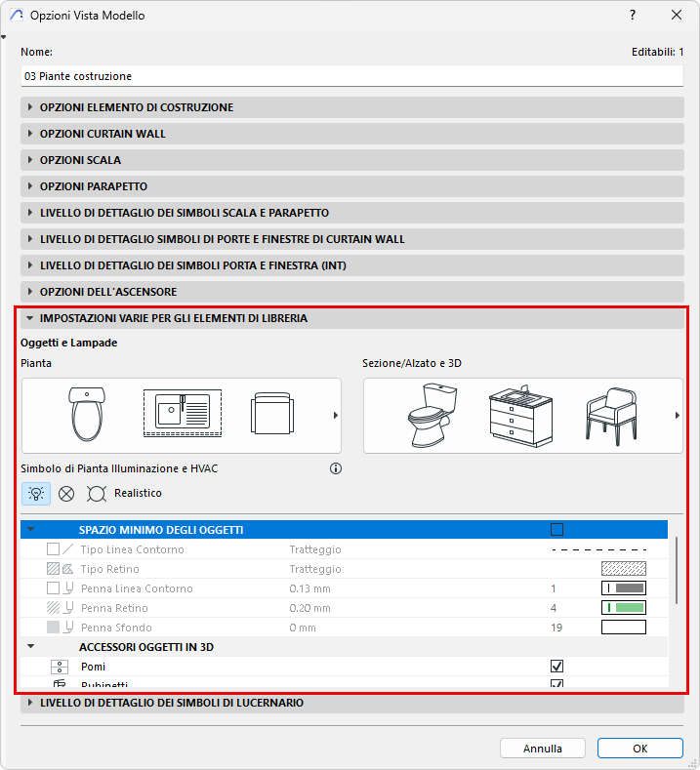Open the Pianta symbol options arrow
Viewport: 700px width, 770px height.
336,416
